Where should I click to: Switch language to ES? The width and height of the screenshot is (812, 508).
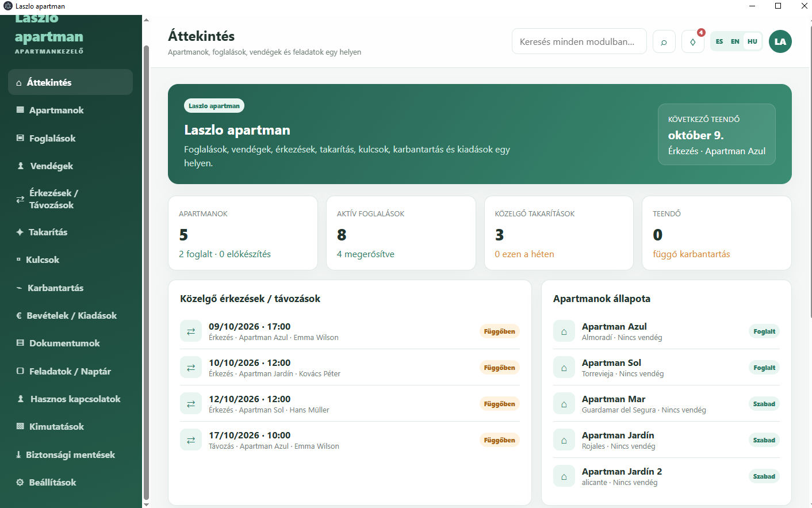tap(719, 41)
